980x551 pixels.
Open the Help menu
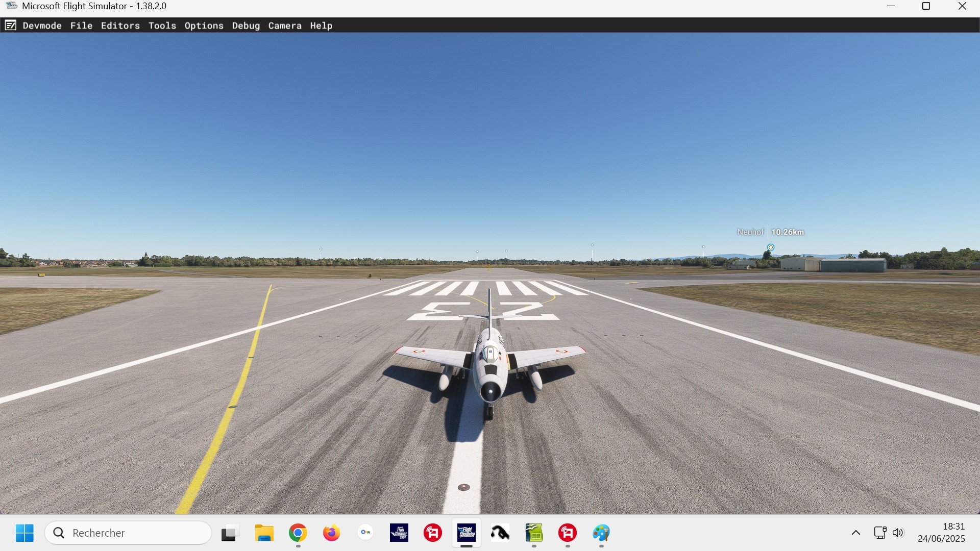321,26
